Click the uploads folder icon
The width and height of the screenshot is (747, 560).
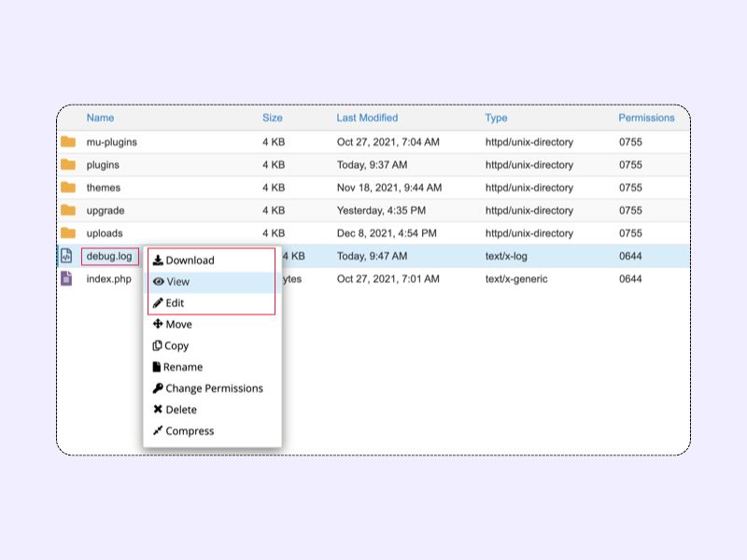[x=68, y=232]
